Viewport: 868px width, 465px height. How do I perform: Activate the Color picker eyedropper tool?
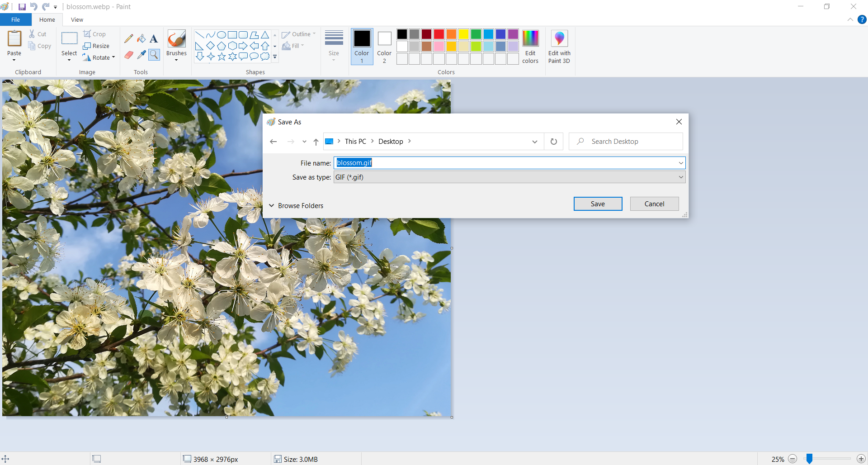(142, 55)
